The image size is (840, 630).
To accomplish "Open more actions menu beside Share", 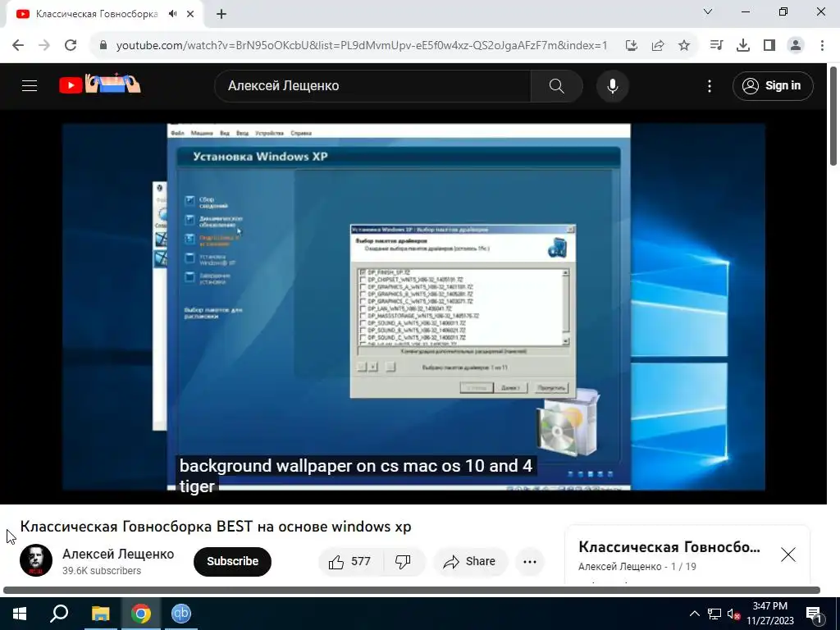I will point(530,561).
